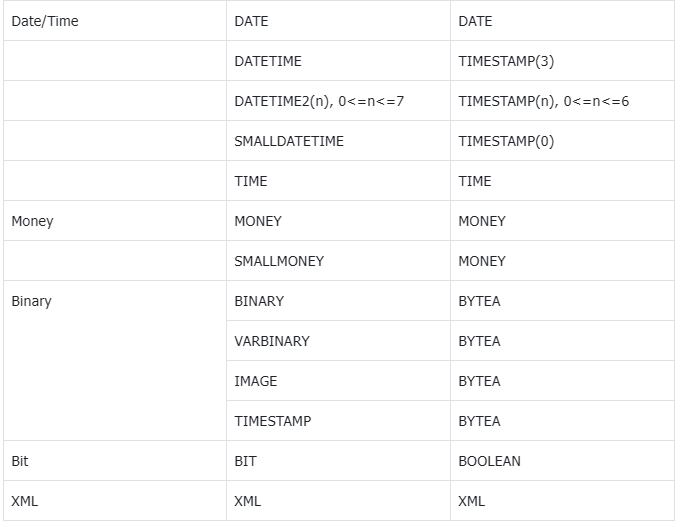The width and height of the screenshot is (681, 527).
Task: Select the BIT cell left of BOOLEAN
Action: 246,461
